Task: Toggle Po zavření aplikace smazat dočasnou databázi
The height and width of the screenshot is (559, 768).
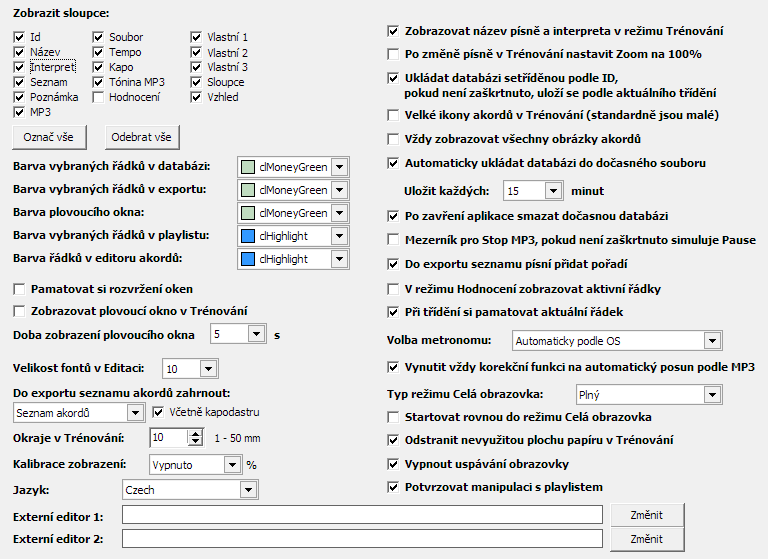Action: pos(393,216)
